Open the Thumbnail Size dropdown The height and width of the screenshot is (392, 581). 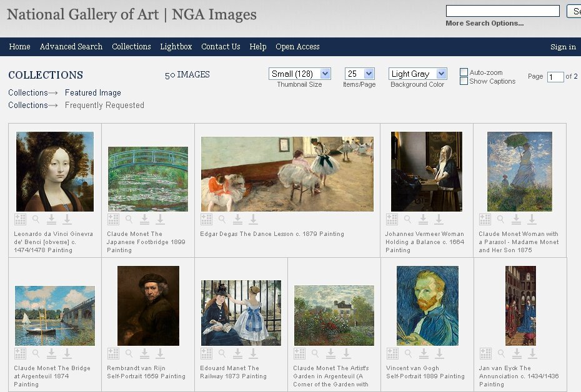[x=299, y=74]
